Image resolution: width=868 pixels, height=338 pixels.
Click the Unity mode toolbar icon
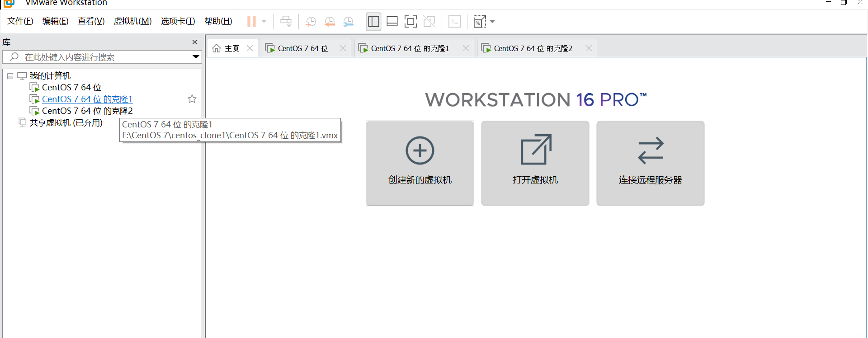coord(429,21)
